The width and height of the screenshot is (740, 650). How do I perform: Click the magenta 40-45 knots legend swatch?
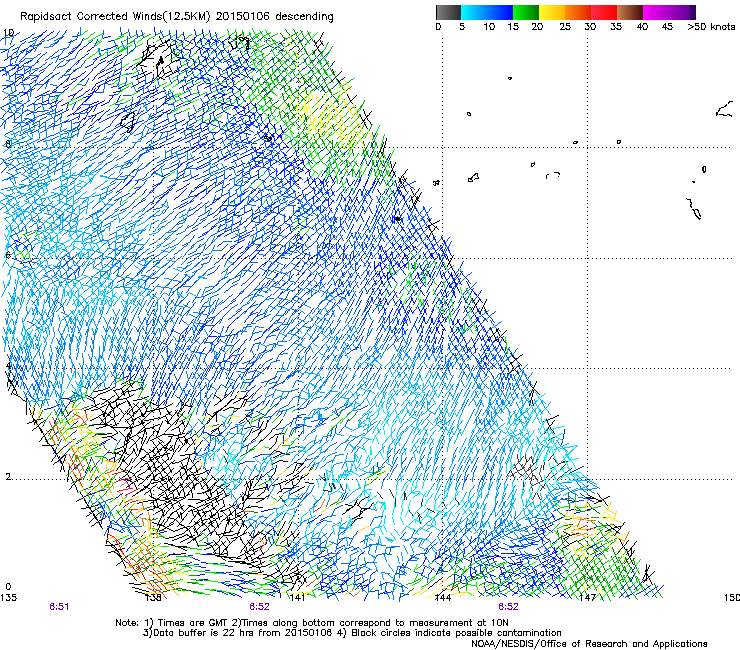pyautogui.click(x=656, y=12)
